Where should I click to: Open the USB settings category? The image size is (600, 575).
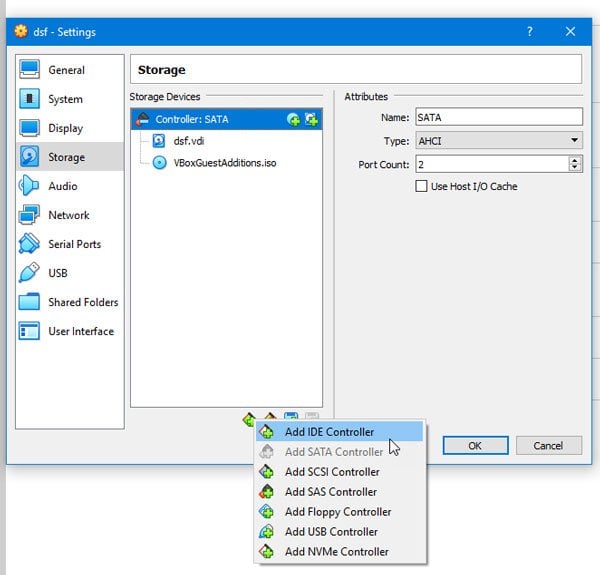[70, 273]
